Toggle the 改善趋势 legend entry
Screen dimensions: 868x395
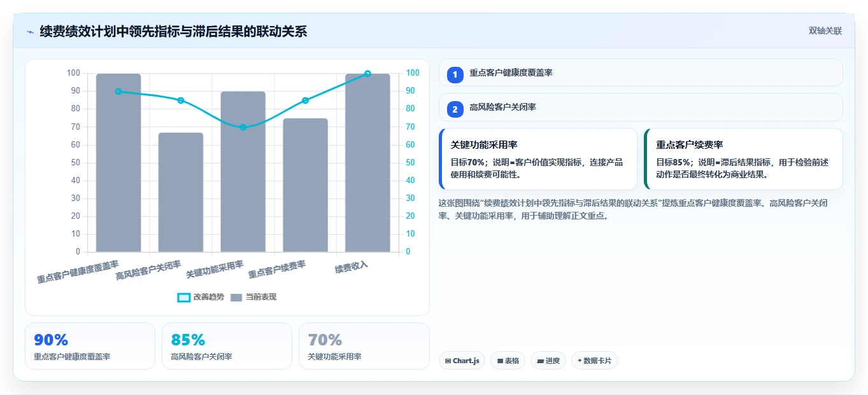(x=201, y=297)
